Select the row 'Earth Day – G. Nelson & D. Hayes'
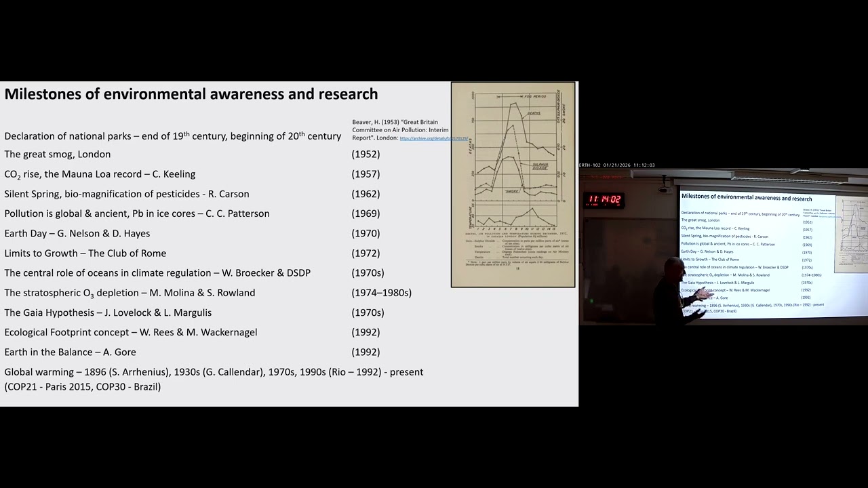The image size is (868, 488). [x=77, y=233]
